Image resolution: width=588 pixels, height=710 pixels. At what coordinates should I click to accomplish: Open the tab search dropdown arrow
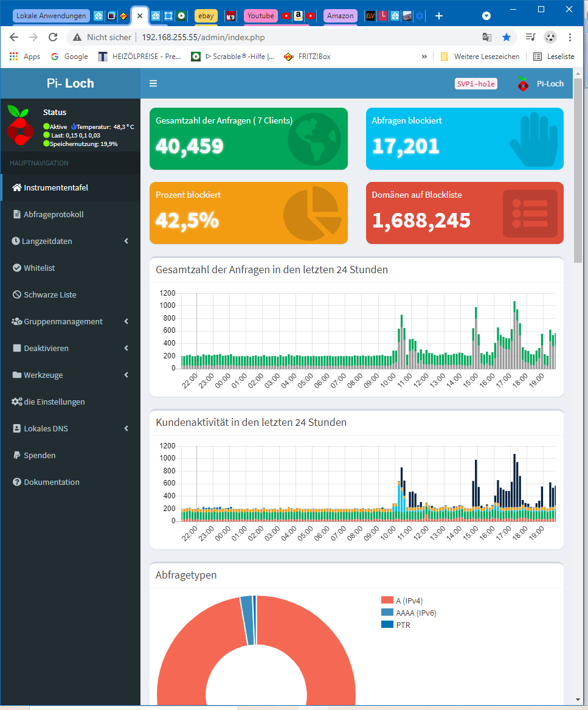coord(486,16)
